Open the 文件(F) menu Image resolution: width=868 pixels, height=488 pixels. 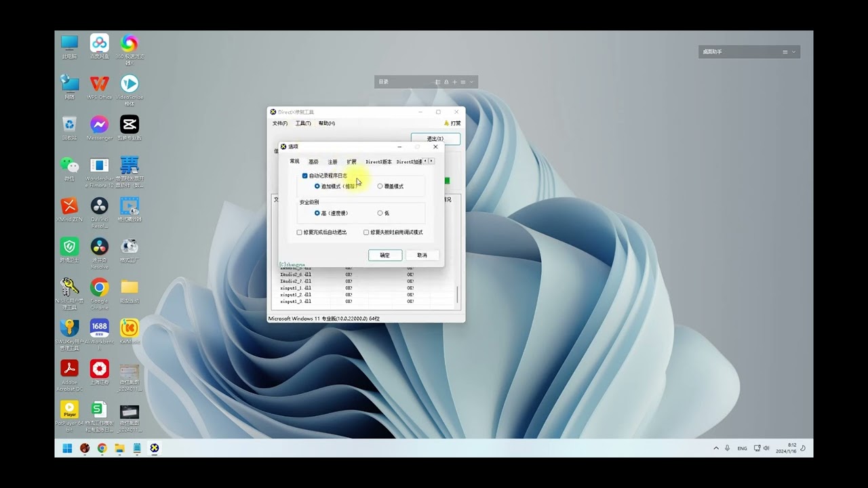(280, 123)
